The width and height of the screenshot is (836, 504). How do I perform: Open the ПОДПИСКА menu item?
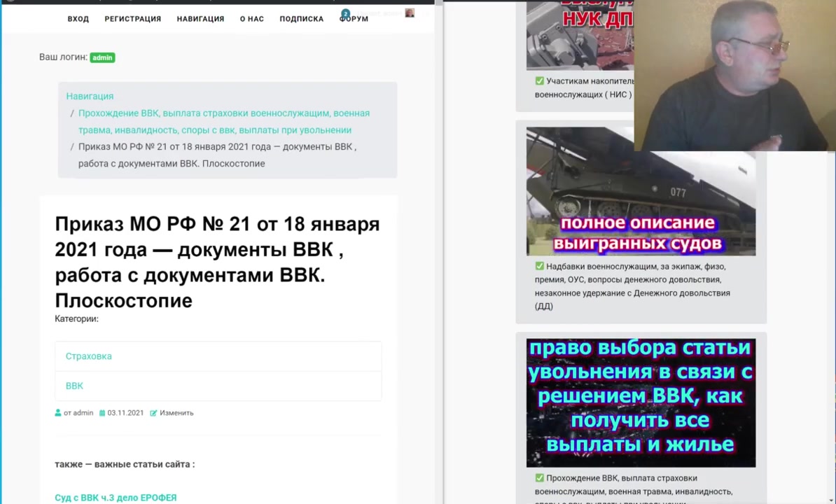coord(301,19)
